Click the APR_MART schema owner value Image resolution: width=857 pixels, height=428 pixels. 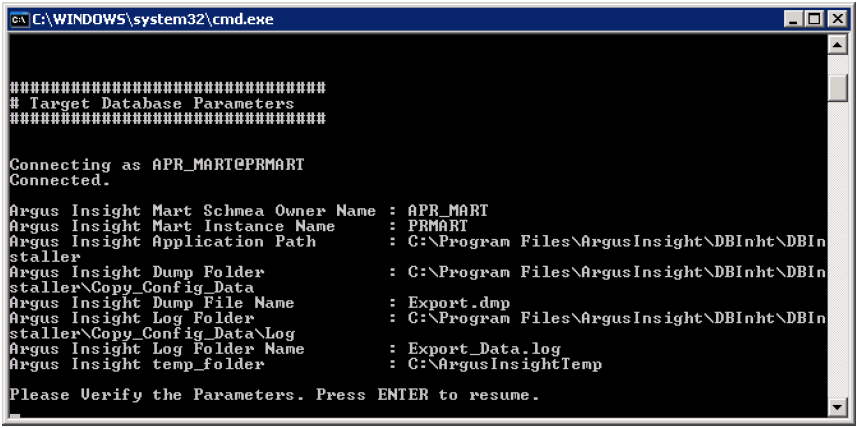point(448,211)
